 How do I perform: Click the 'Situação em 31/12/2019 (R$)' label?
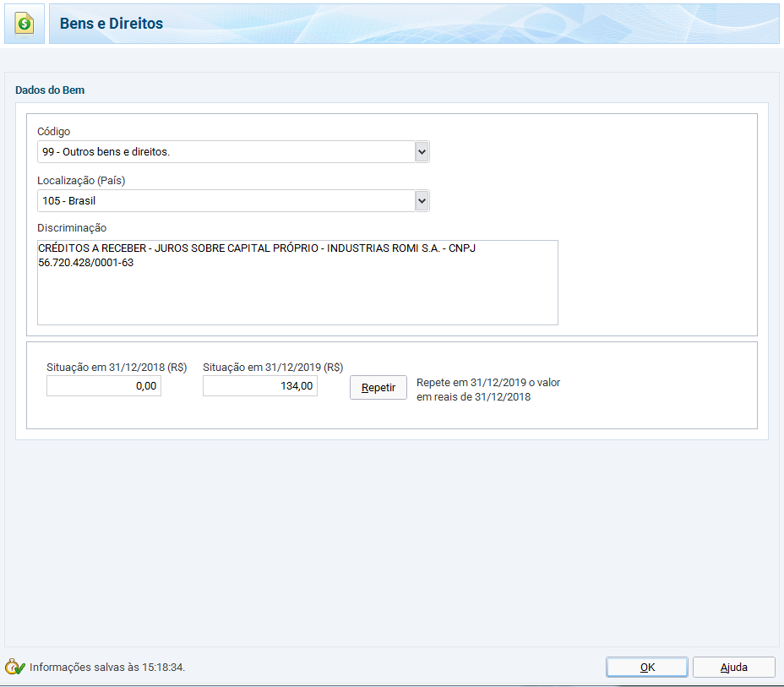point(273,368)
